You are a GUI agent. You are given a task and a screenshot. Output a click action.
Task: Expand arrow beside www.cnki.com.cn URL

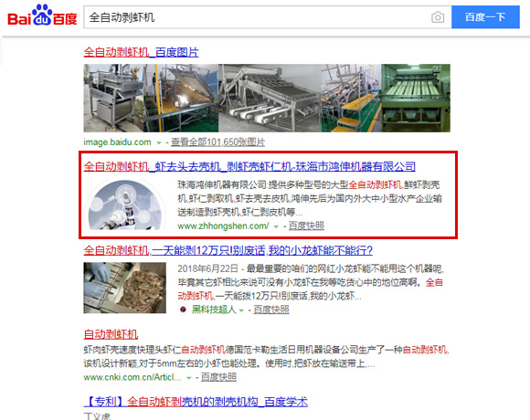[189, 378]
